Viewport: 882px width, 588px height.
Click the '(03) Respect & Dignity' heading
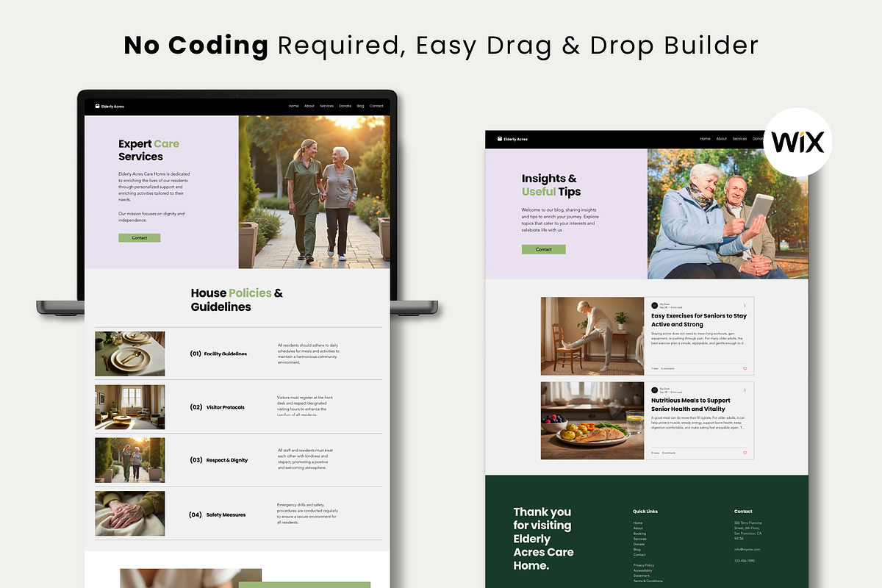219,460
